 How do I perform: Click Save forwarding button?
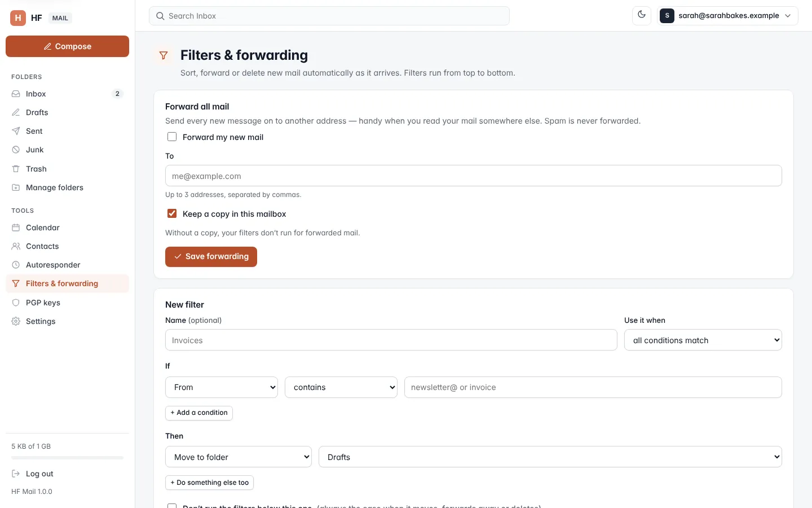coord(211,257)
